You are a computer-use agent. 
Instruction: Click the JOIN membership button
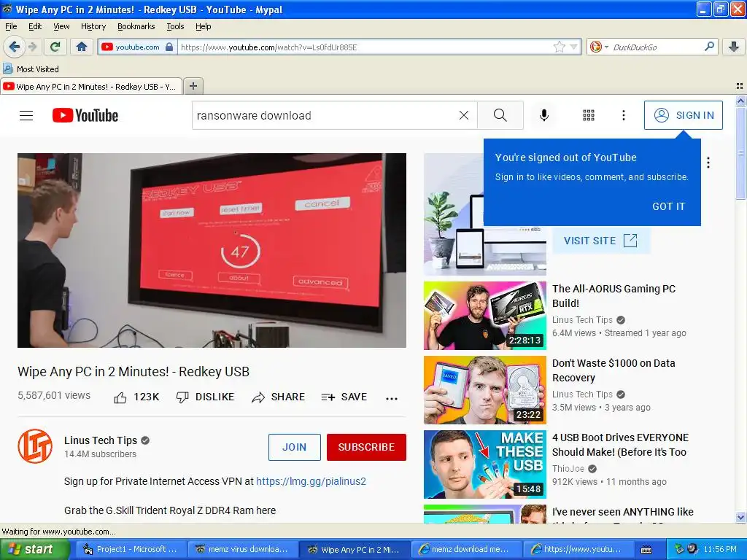coord(295,447)
